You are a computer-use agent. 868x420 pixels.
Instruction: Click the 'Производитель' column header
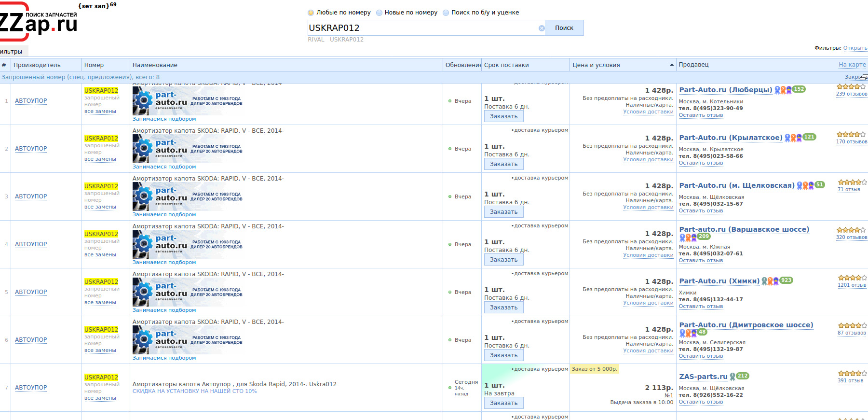37,65
